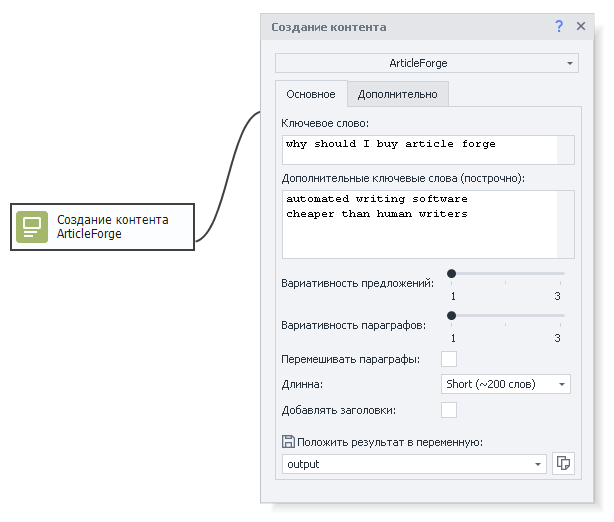Screen dimensions: 614x522
Task: Click the green content creation block icon
Action: 32,227
